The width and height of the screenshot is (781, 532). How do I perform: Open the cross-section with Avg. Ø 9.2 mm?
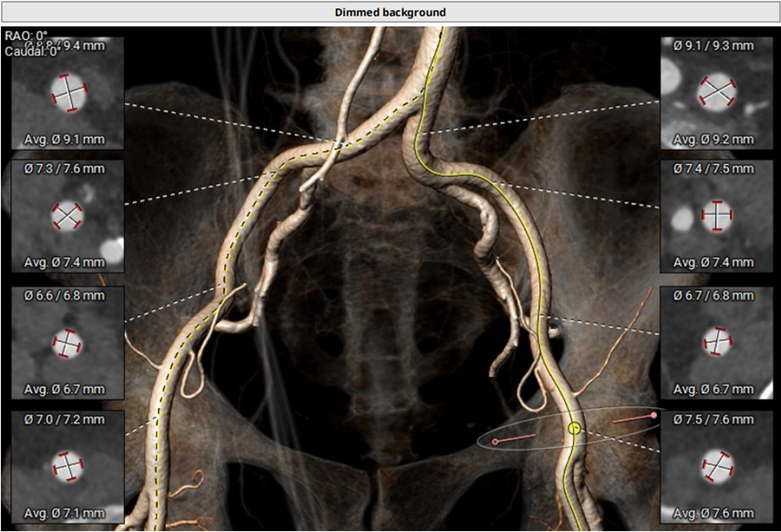click(x=716, y=91)
